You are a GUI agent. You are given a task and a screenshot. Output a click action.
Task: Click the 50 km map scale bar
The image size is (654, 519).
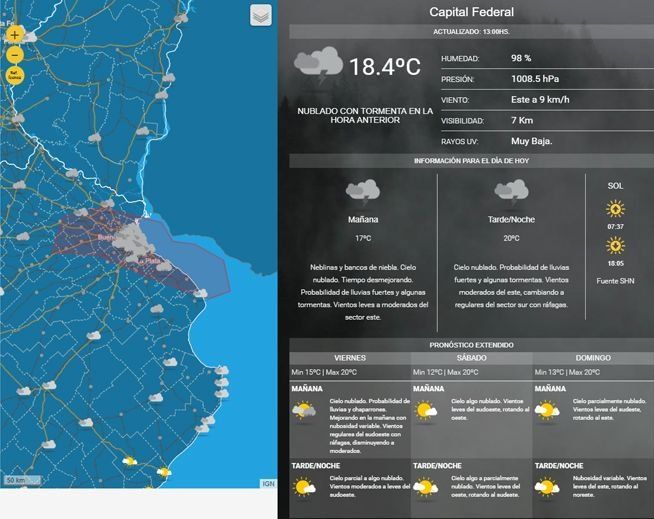coord(16,481)
